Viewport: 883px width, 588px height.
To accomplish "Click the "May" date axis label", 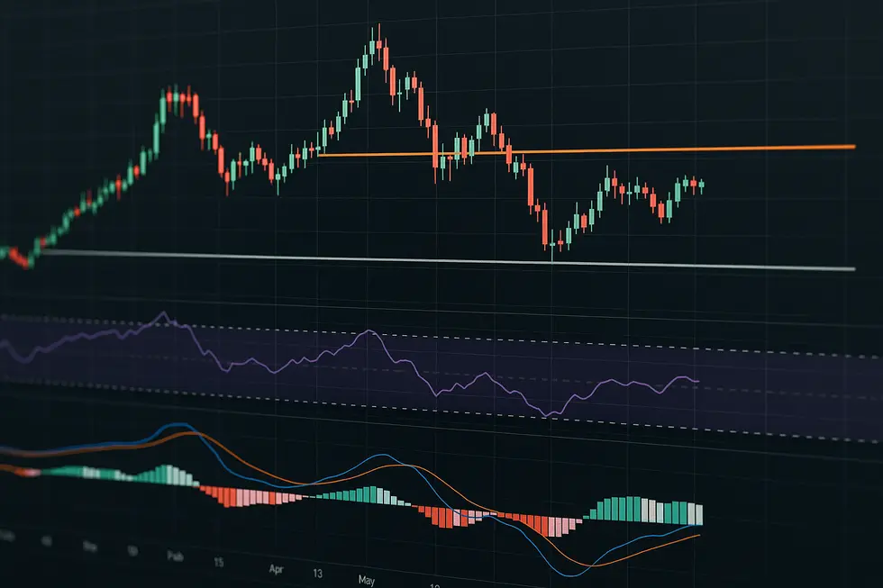I will (366, 580).
